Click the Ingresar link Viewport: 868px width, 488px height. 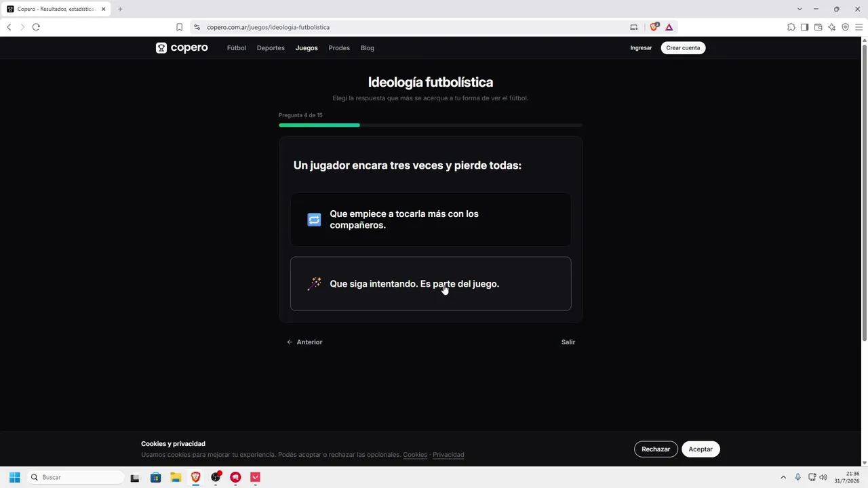641,48
